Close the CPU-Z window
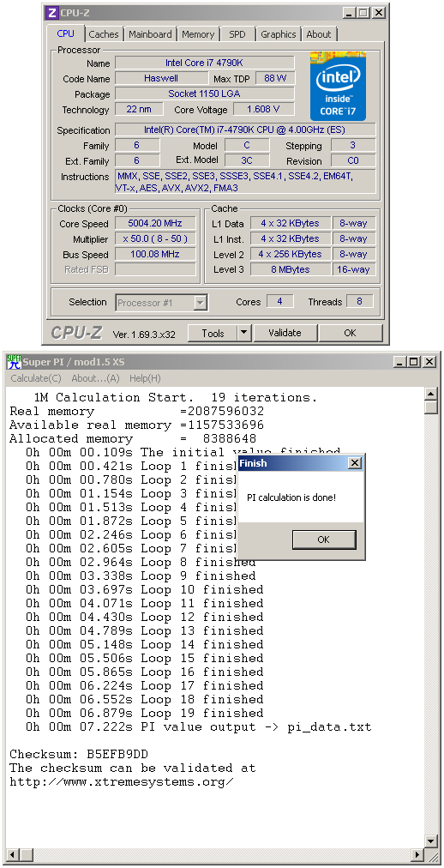The image size is (444, 868). (378, 13)
